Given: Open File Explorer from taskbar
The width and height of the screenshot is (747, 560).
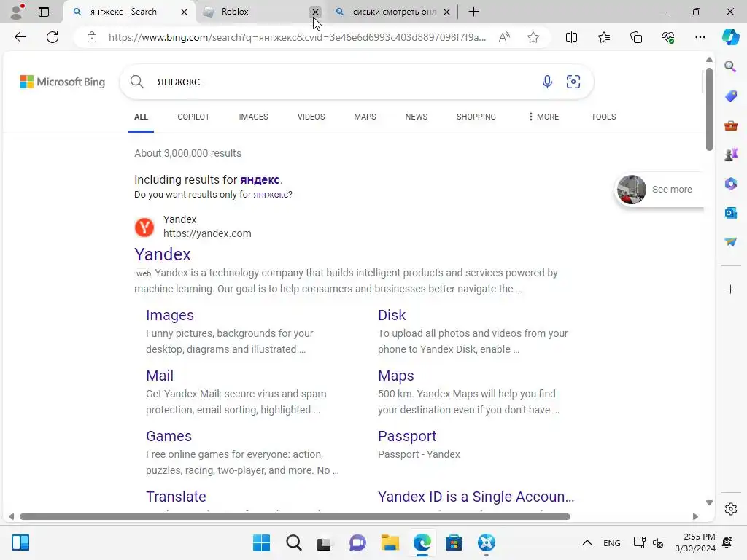Looking at the screenshot, I should [390, 542].
